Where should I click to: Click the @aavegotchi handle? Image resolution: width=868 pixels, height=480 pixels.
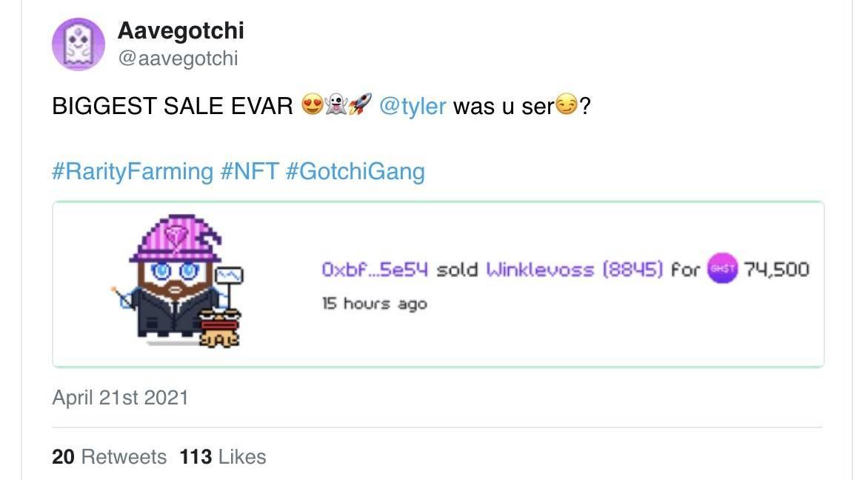[x=178, y=59]
